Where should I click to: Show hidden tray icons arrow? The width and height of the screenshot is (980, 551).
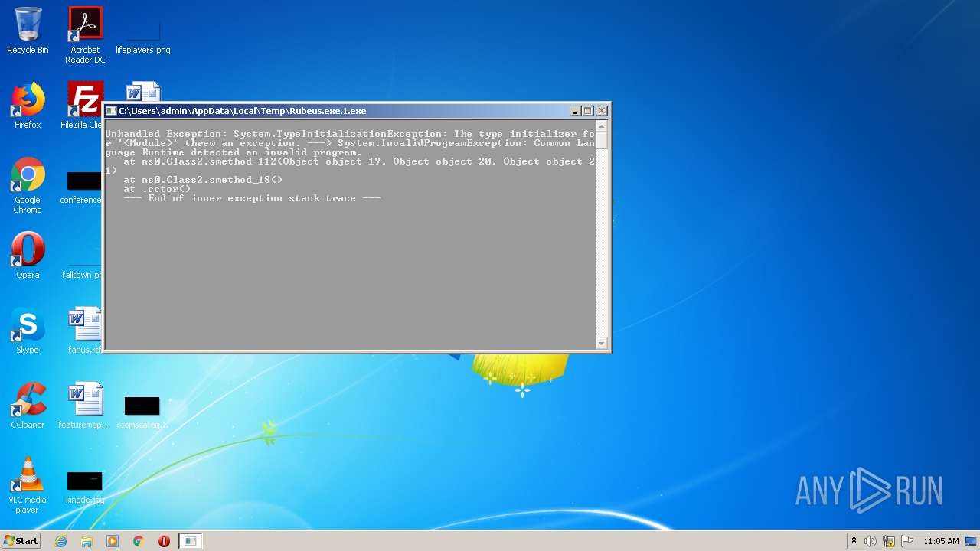click(854, 541)
